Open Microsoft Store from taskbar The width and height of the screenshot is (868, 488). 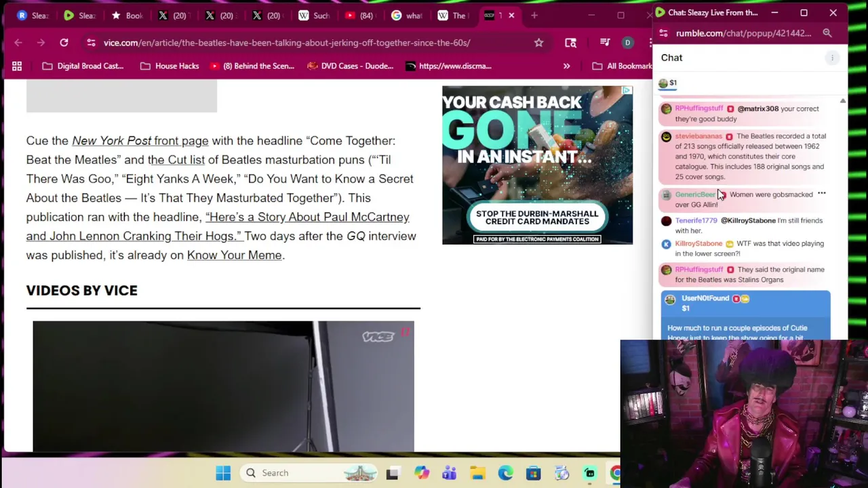pyautogui.click(x=533, y=473)
